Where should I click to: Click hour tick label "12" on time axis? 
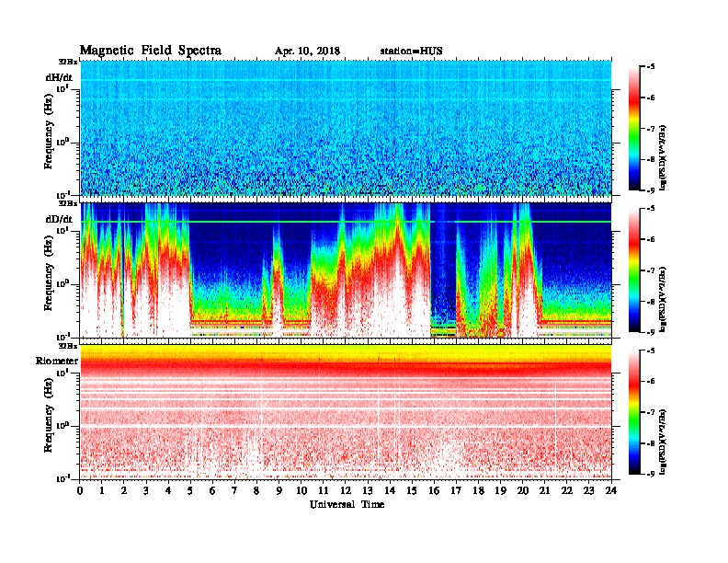(346, 490)
